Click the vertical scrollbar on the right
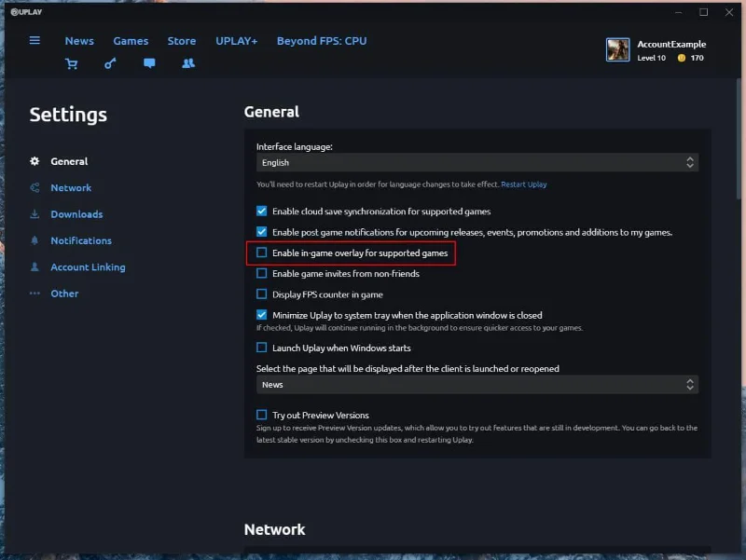This screenshot has height=560, width=746. pos(739,139)
